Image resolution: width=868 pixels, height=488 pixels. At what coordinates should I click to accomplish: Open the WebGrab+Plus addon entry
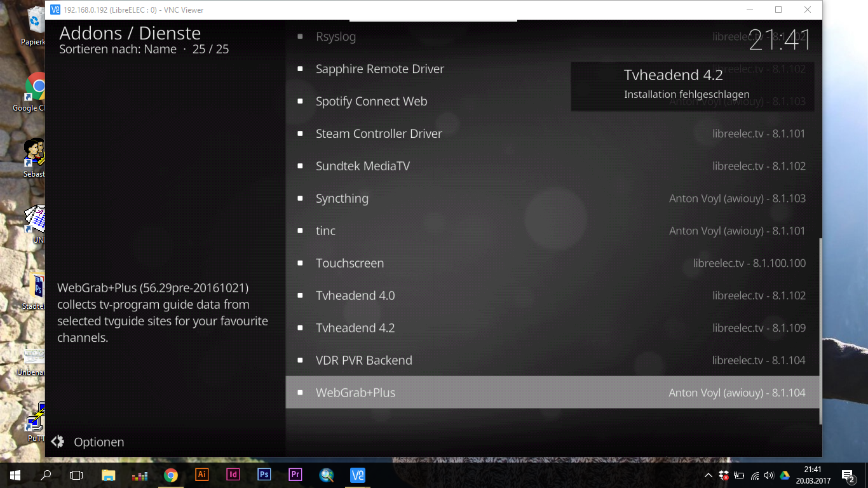(552, 393)
